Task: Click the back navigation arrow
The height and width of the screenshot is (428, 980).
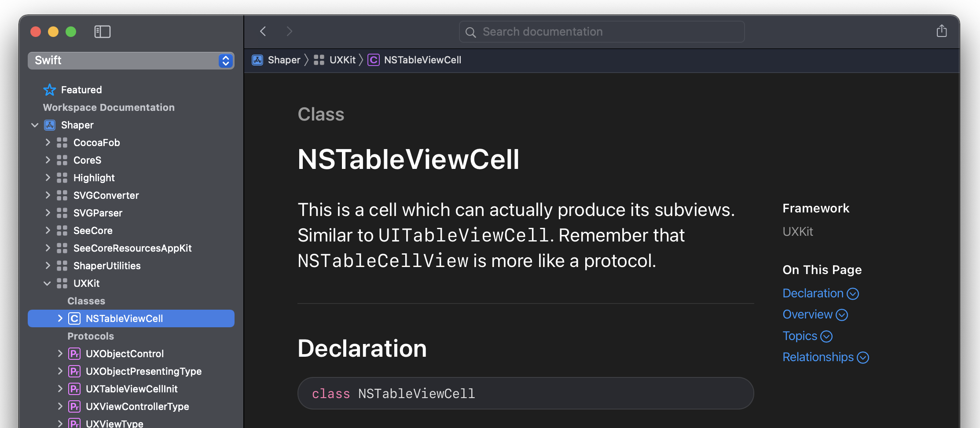Action: coord(263,31)
